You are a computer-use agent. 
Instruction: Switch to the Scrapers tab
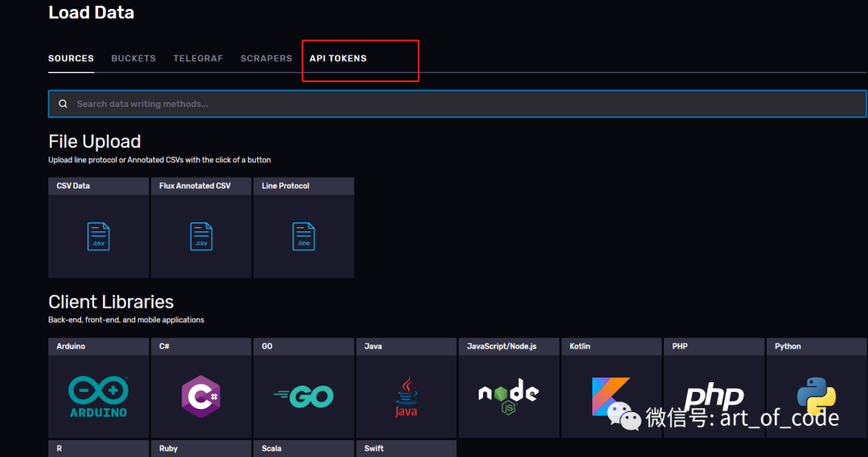point(266,58)
